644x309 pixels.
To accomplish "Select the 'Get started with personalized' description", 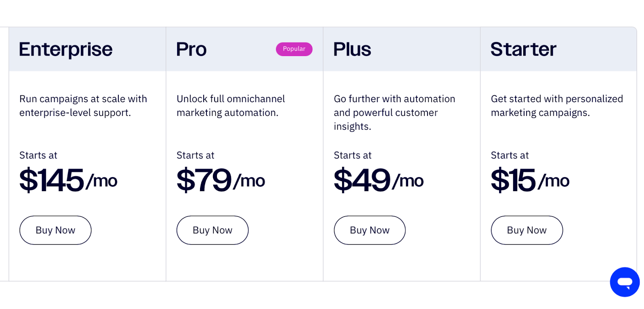I will (x=557, y=106).
